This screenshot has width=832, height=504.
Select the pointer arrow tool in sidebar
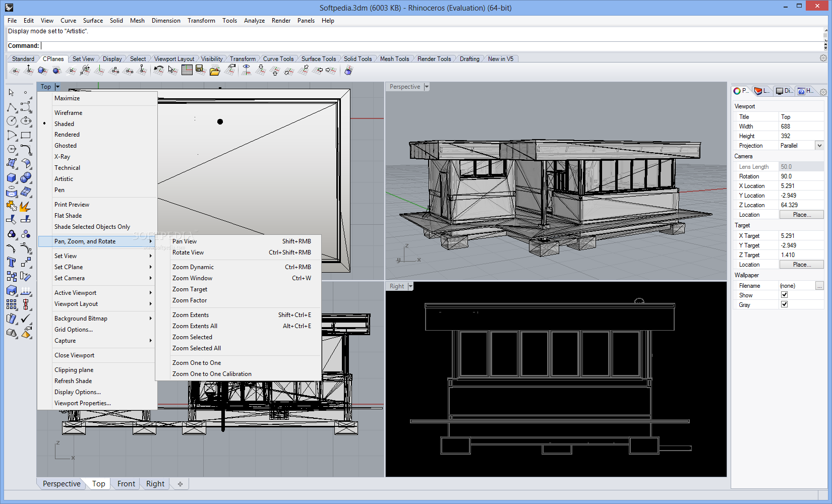pos(11,93)
